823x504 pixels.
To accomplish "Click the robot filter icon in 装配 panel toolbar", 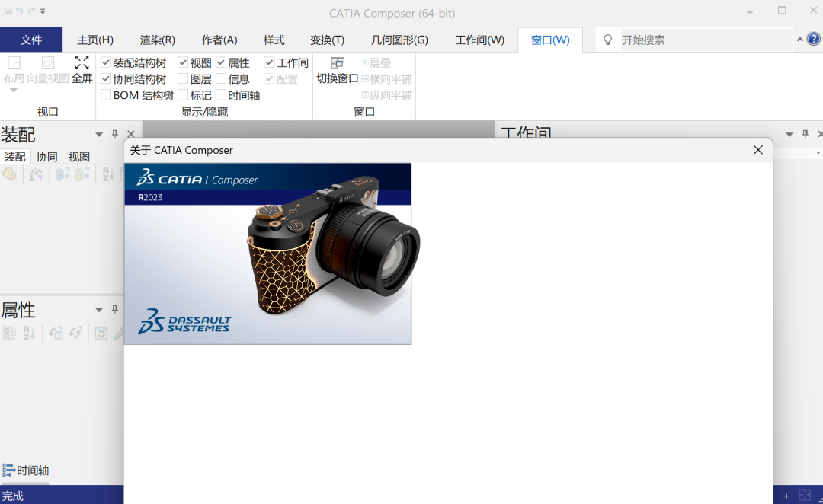I will (x=35, y=174).
